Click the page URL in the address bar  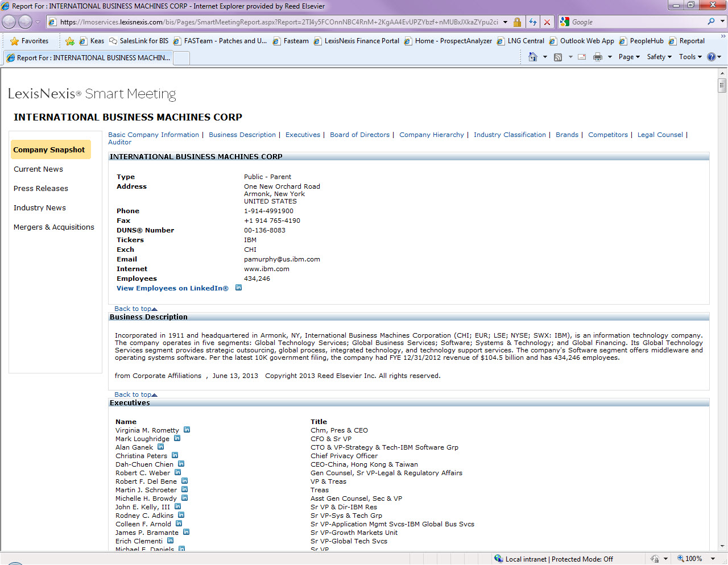[279, 22]
